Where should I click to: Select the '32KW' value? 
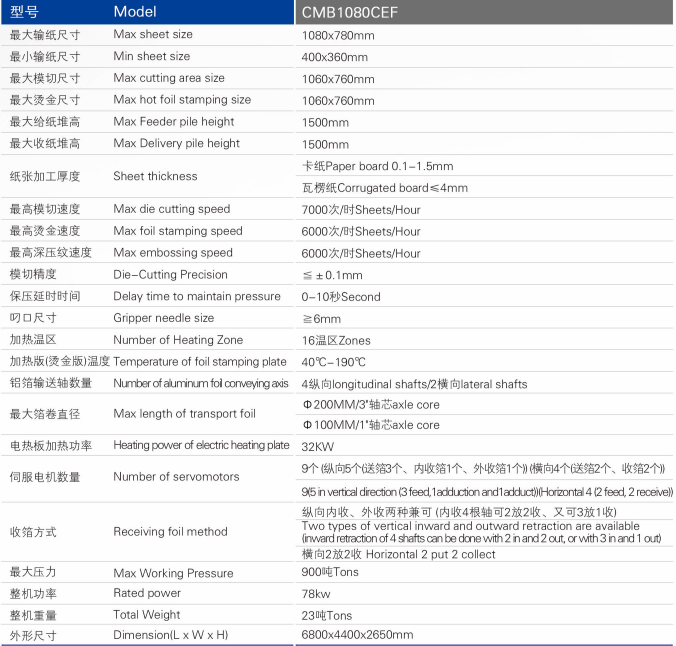[x=318, y=447]
